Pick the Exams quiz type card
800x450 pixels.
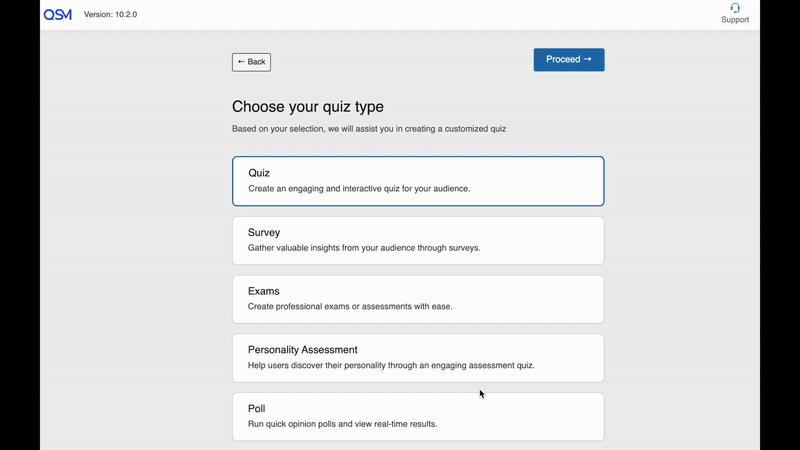418,299
